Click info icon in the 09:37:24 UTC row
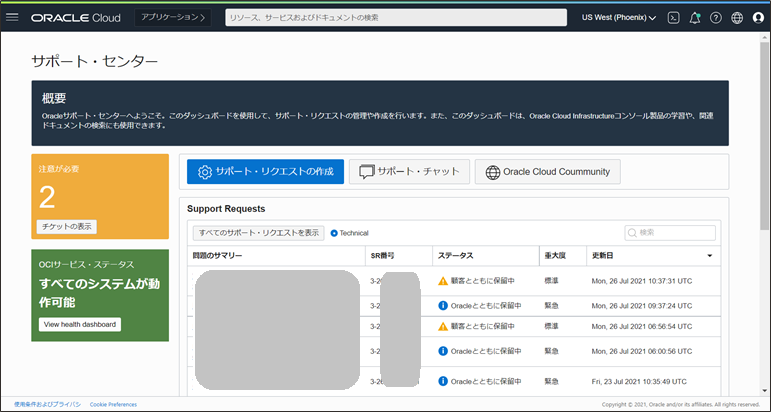771x412 pixels. [443, 306]
